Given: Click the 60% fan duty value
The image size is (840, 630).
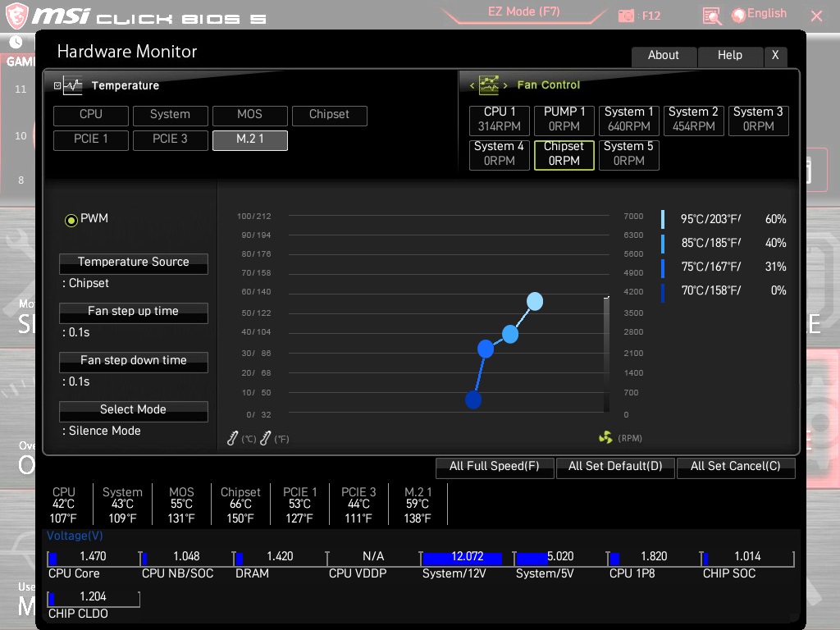Looking at the screenshot, I should [x=775, y=219].
